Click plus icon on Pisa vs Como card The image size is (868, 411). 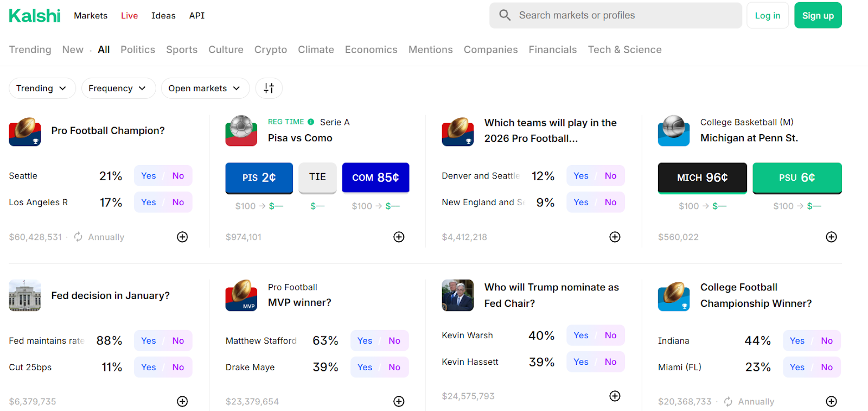(399, 237)
